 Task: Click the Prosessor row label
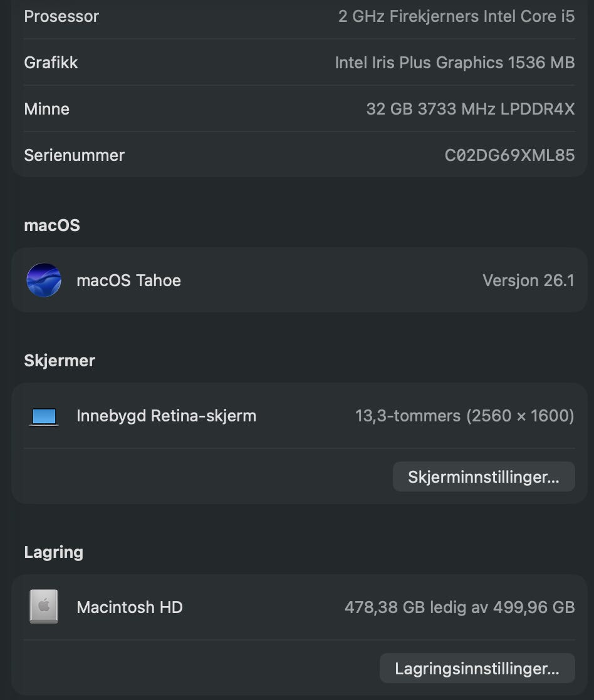61,16
